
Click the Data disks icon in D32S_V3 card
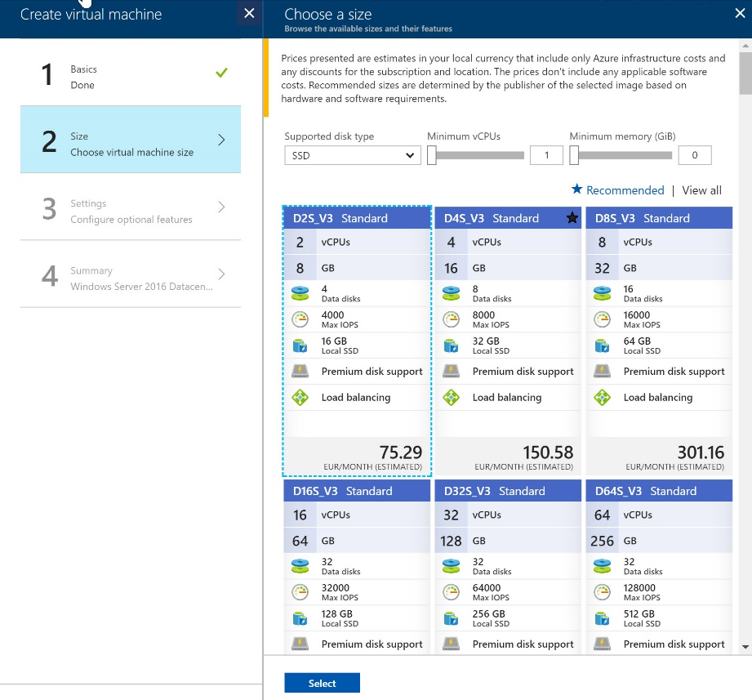click(x=452, y=566)
